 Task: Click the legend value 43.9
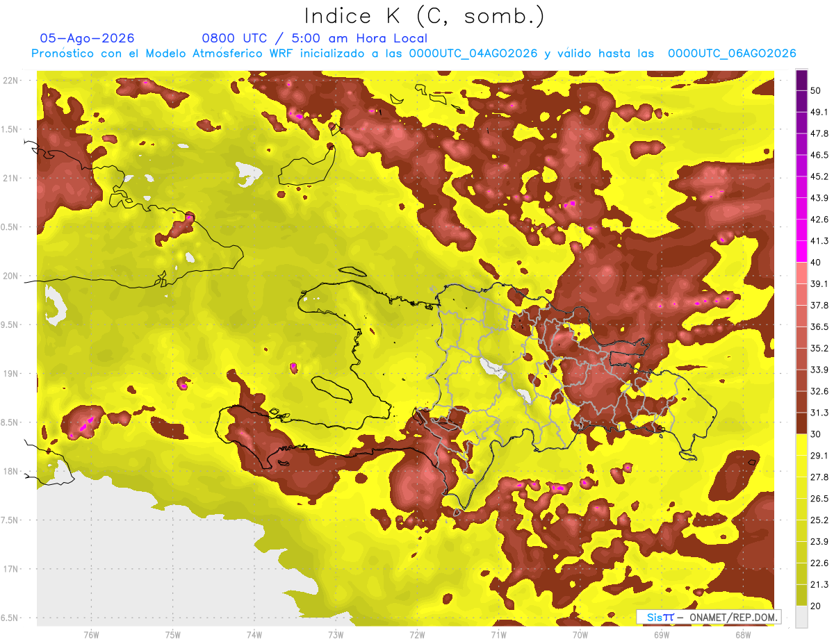[819, 198]
